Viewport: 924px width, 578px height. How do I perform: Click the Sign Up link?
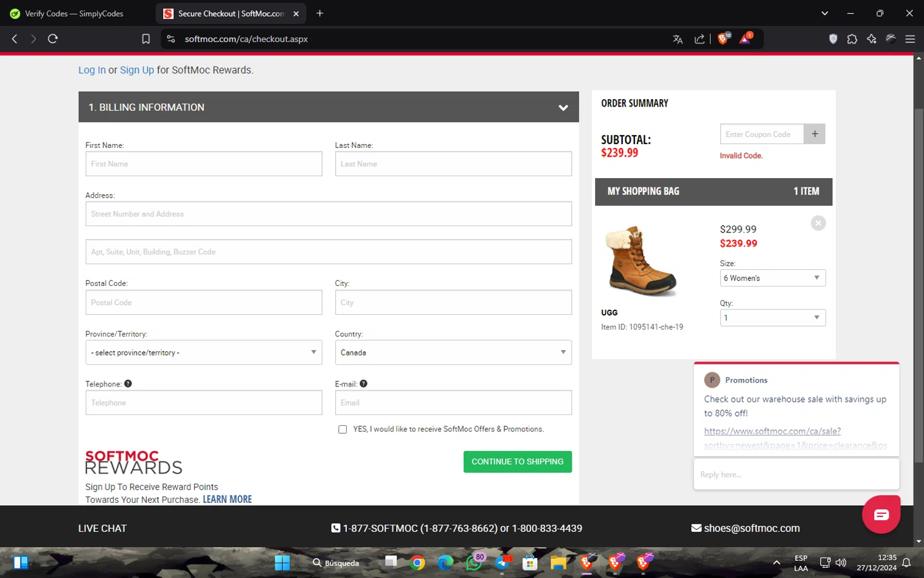click(x=137, y=70)
